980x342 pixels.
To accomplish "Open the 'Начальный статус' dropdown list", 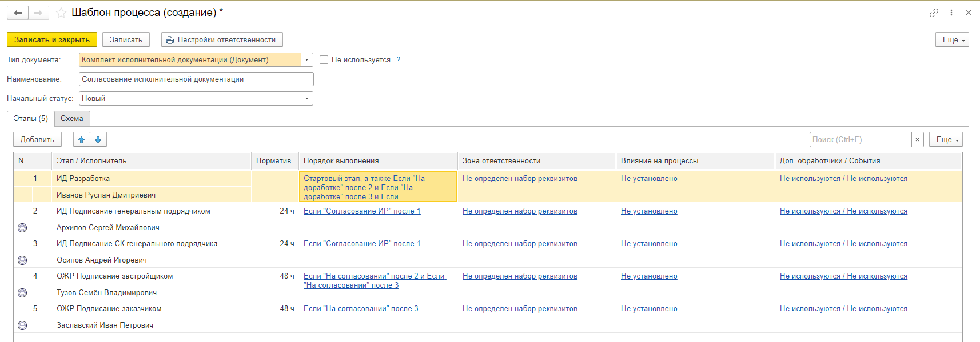I will [307, 98].
